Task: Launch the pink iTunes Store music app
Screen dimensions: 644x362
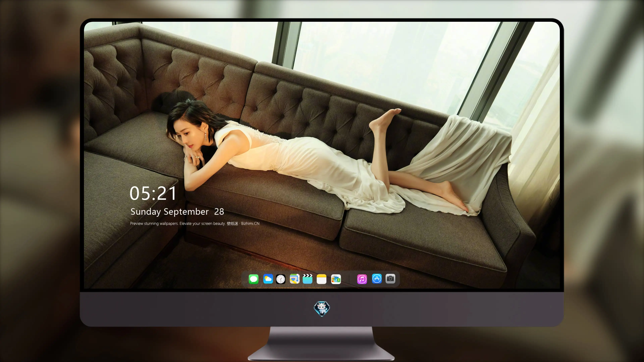Action: [x=362, y=279]
